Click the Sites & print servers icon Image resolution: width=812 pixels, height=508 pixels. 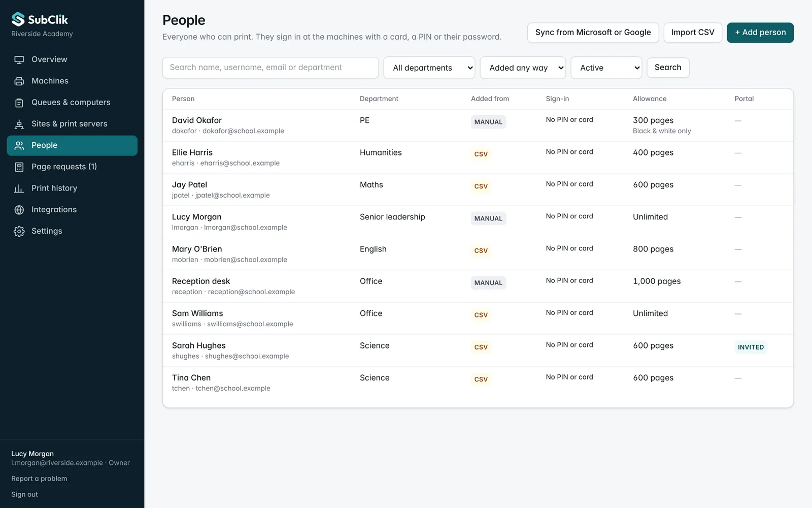click(19, 124)
